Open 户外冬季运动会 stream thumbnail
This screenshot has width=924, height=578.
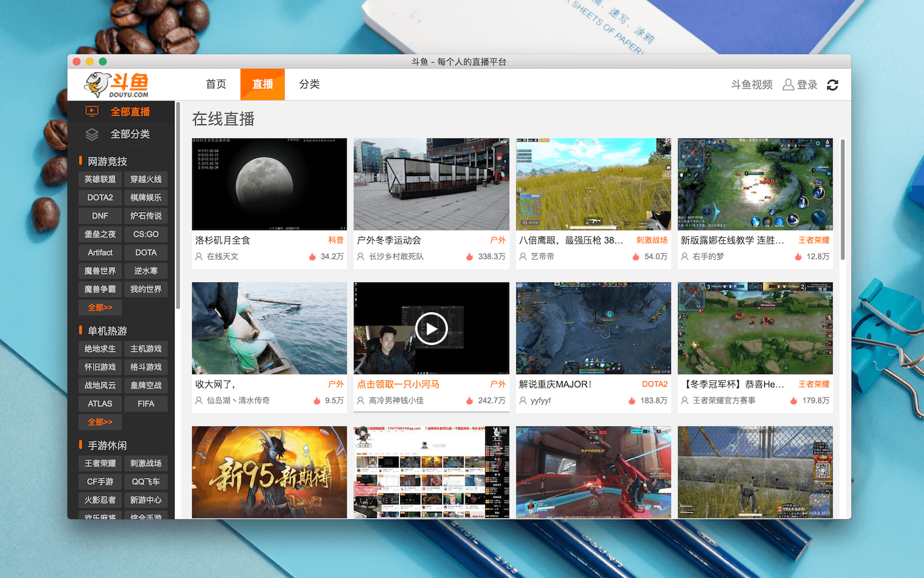click(x=432, y=184)
